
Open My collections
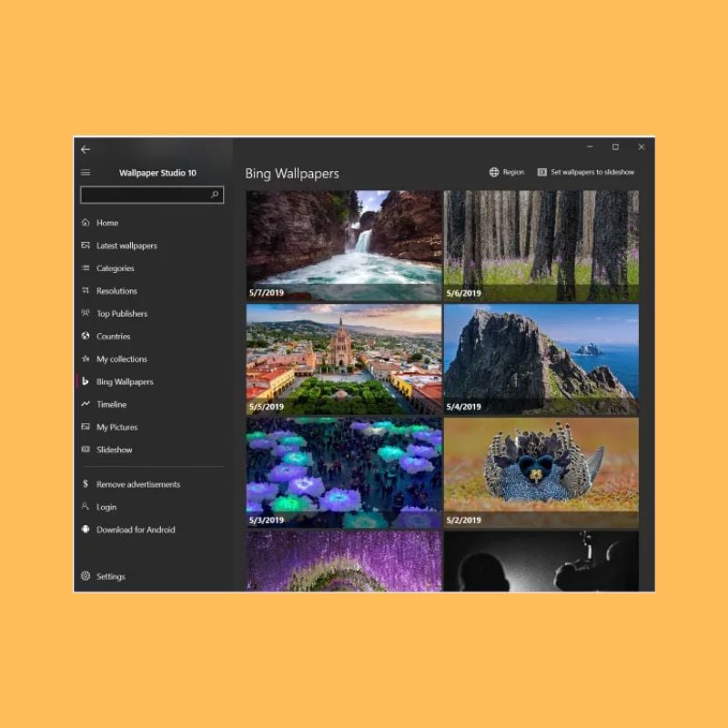click(x=121, y=359)
